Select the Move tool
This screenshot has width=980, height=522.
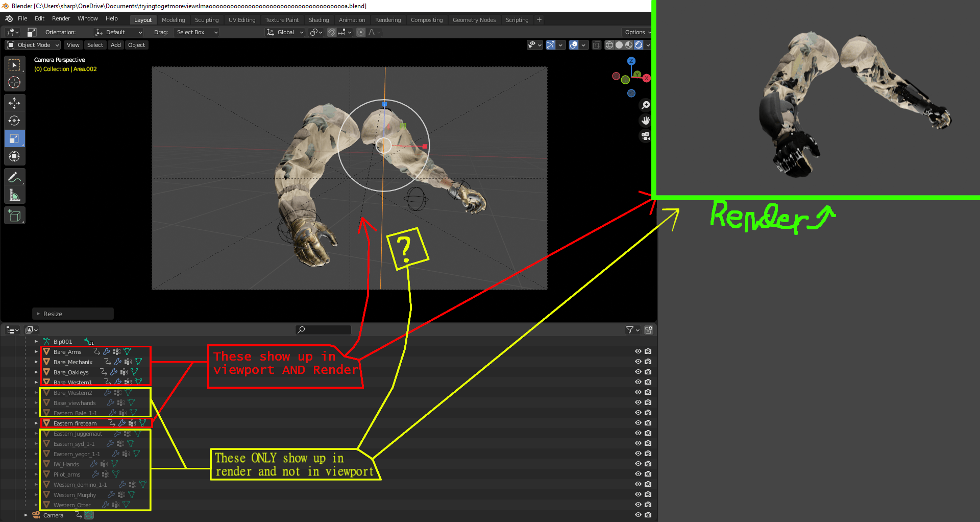coord(14,103)
